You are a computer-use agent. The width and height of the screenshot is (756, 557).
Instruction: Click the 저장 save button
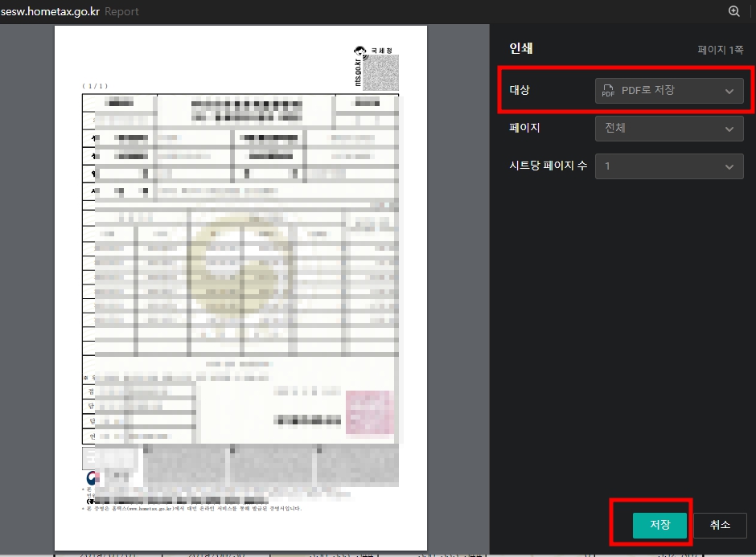659,525
